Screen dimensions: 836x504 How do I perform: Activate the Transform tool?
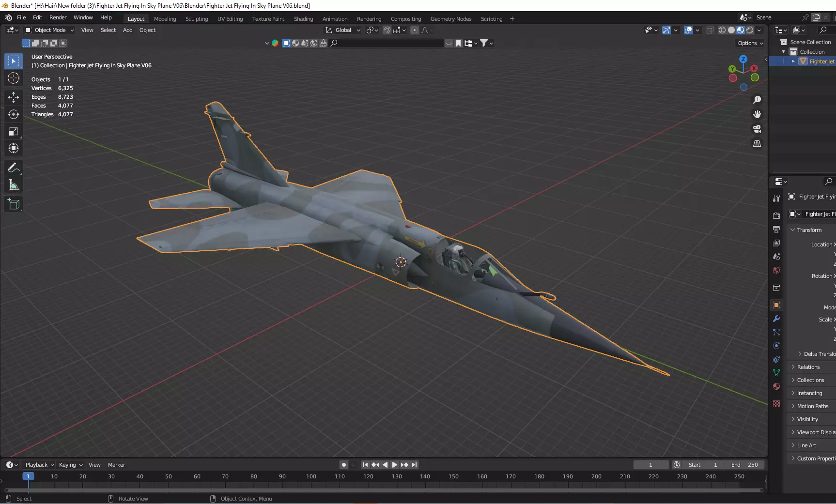pos(14,148)
